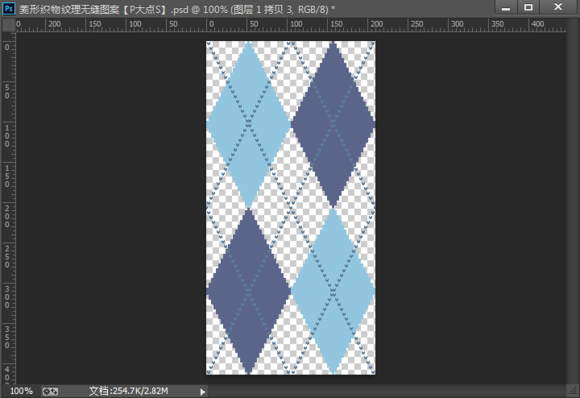Click the ruler origin corner box
580x398 pixels.
pos(8,25)
